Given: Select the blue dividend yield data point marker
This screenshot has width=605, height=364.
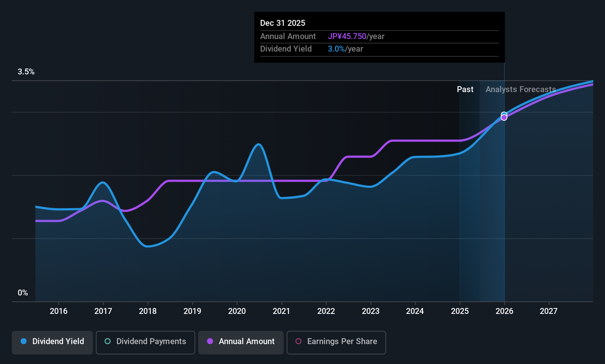Looking at the screenshot, I should click(x=504, y=115).
